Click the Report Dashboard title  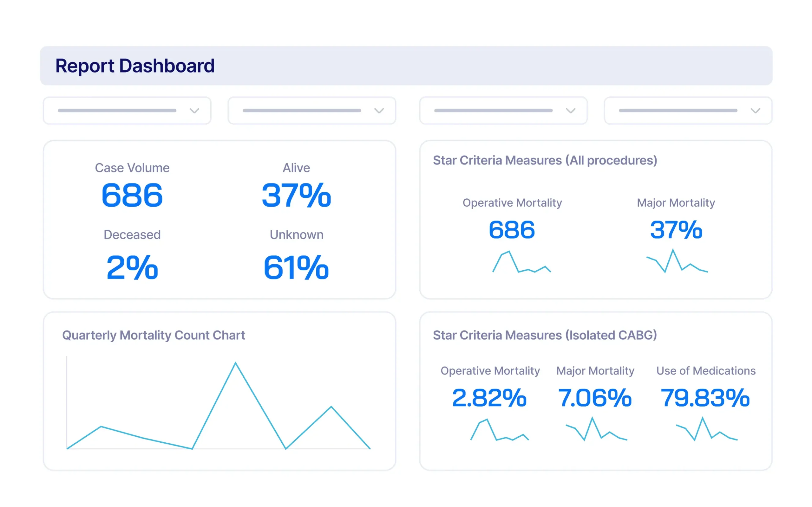(135, 66)
